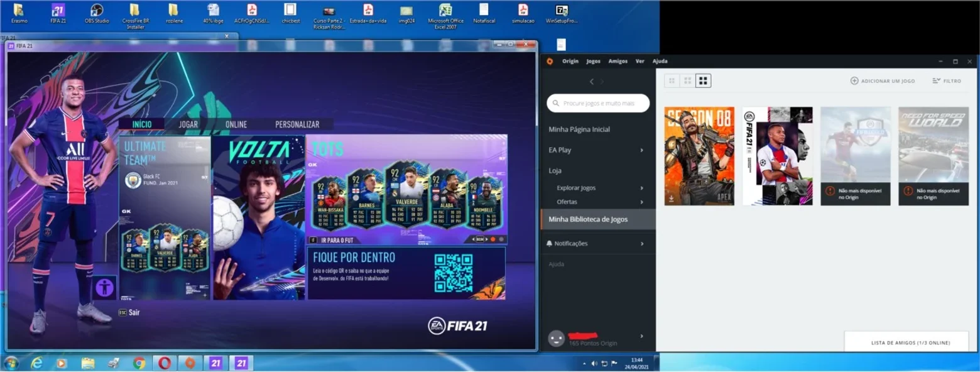Click the Origin search box
Screen dimensions: 980x372
[598, 103]
